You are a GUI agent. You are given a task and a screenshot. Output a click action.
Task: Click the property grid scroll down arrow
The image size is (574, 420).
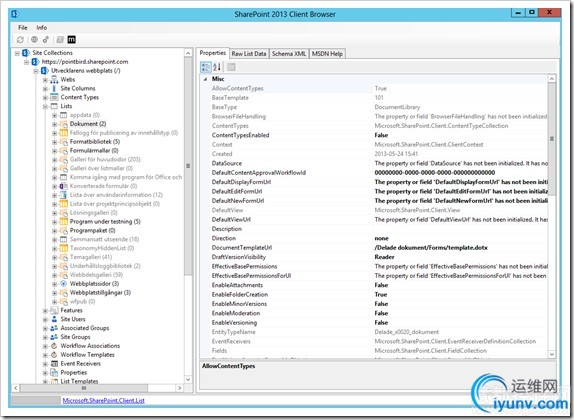(x=552, y=354)
